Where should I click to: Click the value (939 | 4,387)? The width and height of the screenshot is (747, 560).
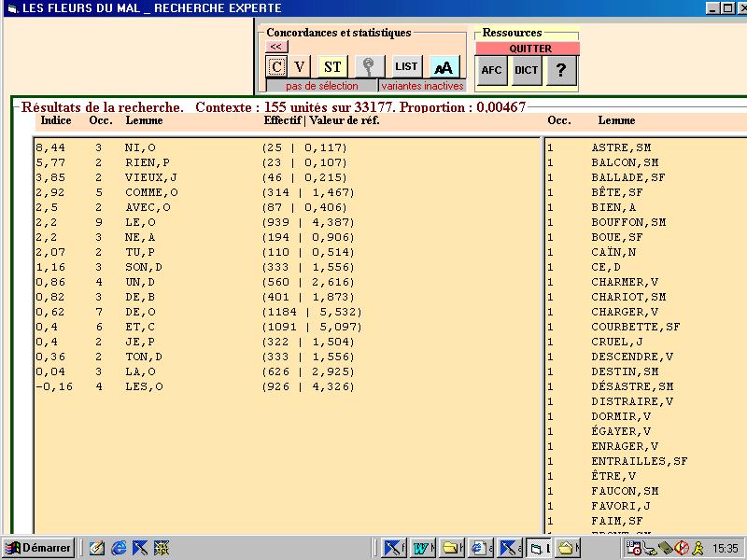308,222
